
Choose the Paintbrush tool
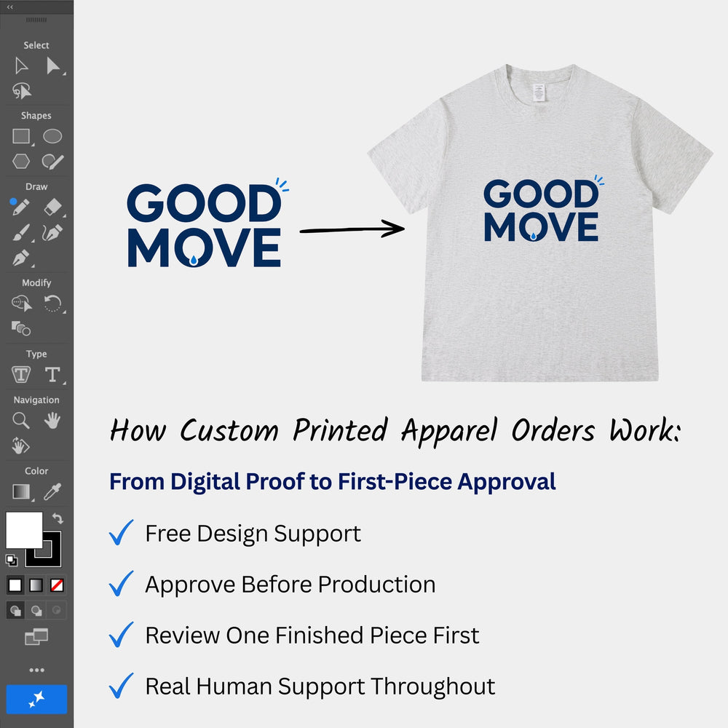tap(21, 233)
